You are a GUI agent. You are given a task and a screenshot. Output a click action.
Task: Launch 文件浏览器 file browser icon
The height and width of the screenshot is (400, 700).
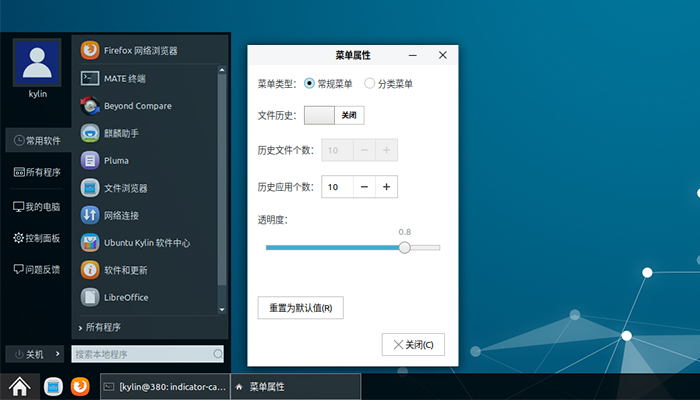pyautogui.click(x=90, y=188)
